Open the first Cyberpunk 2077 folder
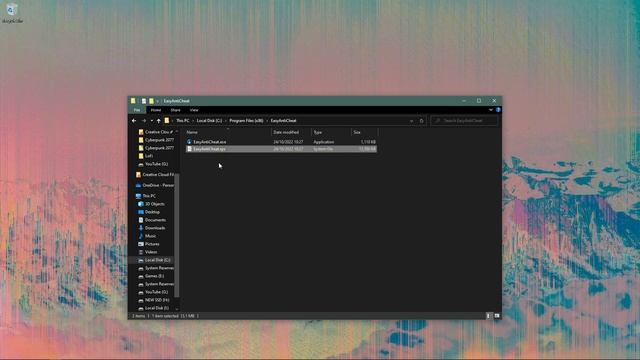Screen dimensions: 640x360 tap(156, 140)
